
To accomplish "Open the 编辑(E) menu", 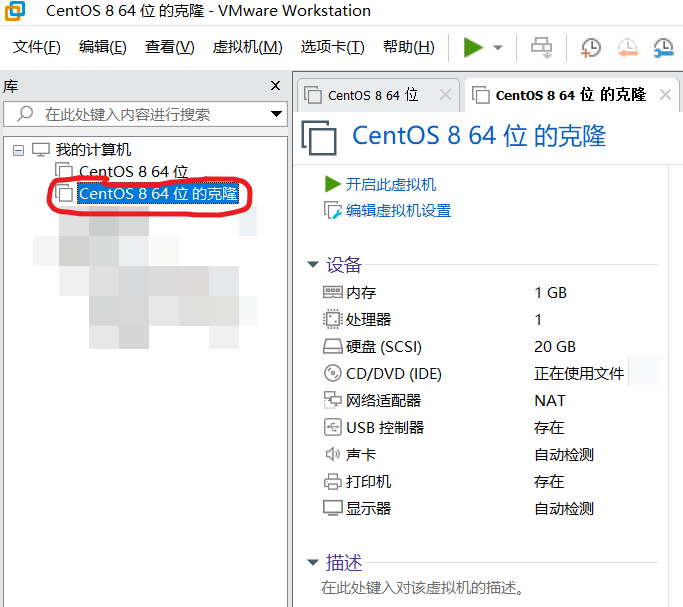I will pos(103,47).
